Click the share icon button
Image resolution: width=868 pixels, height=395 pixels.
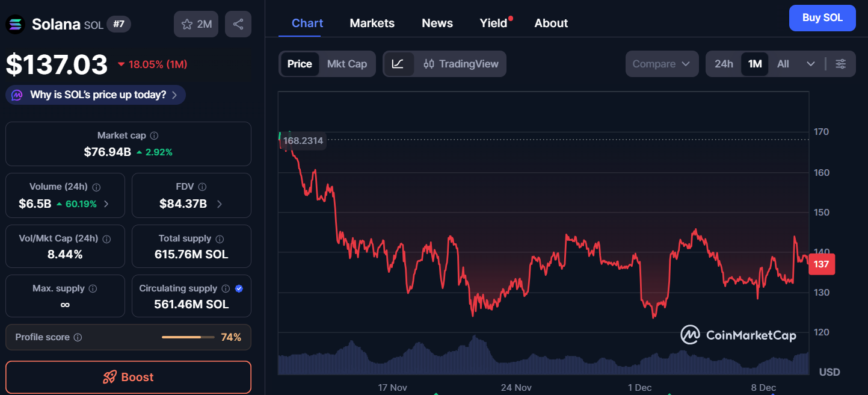click(238, 24)
